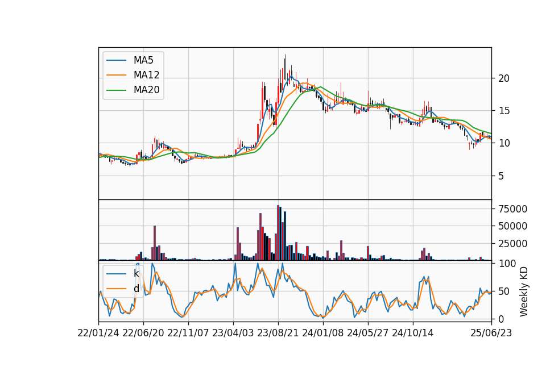Click the highest candlestick peak above 20
Viewport: 546px width, 392px height.
[x=285, y=68]
